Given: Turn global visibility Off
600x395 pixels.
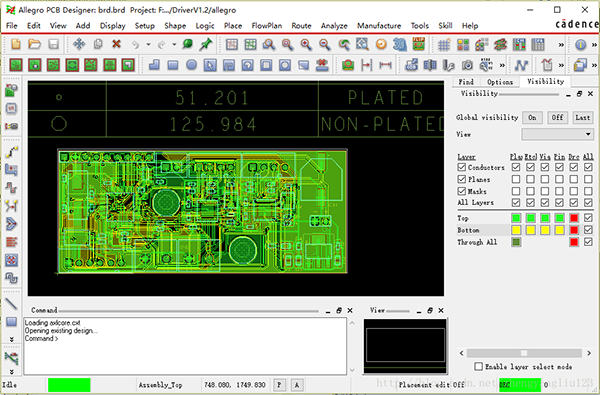Looking at the screenshot, I should tap(557, 118).
